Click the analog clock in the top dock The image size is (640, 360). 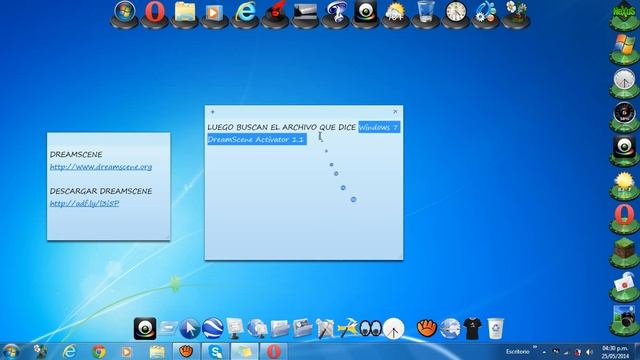click(x=456, y=11)
